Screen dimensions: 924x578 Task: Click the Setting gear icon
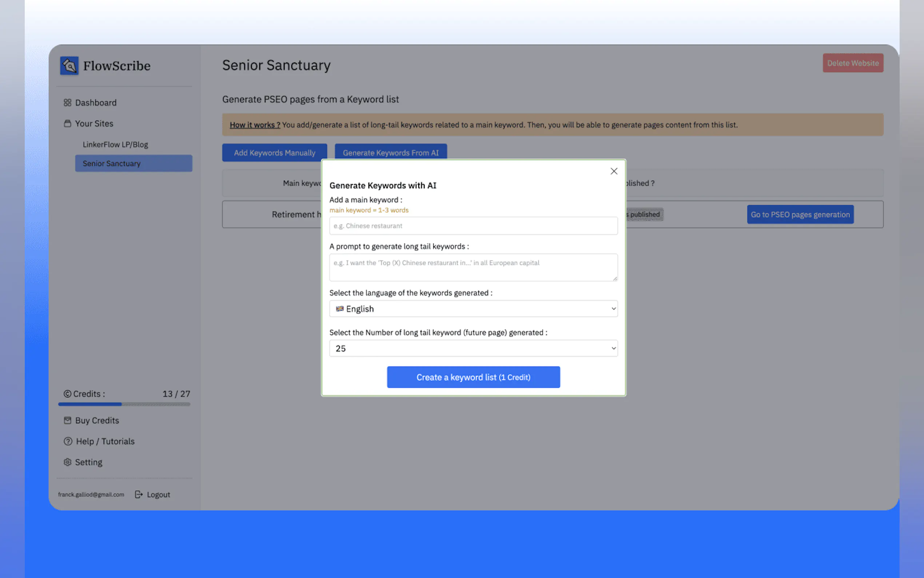pyautogui.click(x=68, y=462)
